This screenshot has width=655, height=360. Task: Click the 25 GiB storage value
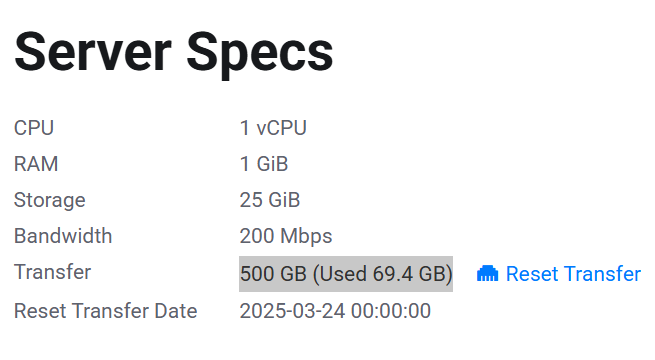pyautogui.click(x=270, y=200)
